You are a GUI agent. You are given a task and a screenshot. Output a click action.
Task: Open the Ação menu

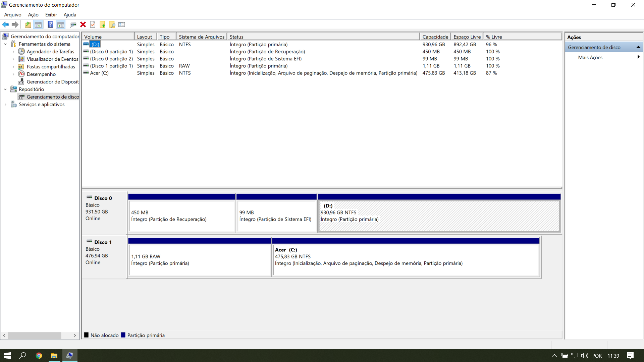click(x=33, y=15)
